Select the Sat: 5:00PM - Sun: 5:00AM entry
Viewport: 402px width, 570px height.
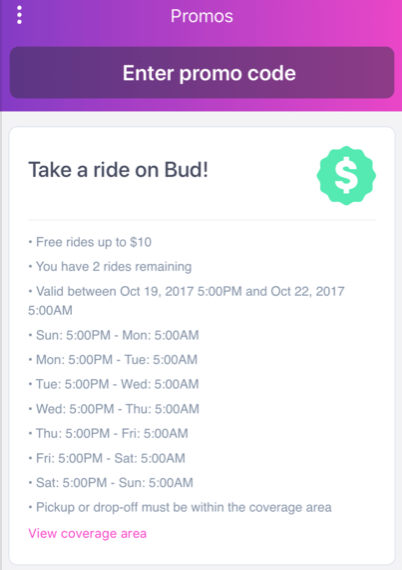coord(110,483)
